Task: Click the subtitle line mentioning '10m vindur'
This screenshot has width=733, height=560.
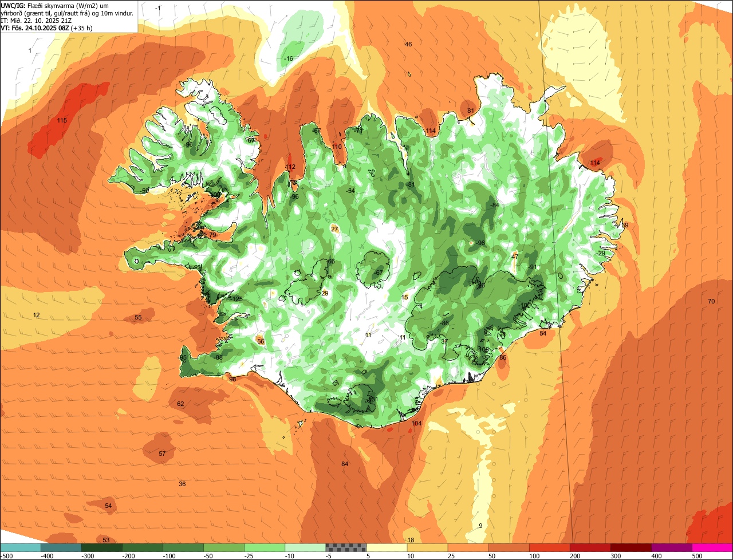Action: pyautogui.click(x=68, y=13)
